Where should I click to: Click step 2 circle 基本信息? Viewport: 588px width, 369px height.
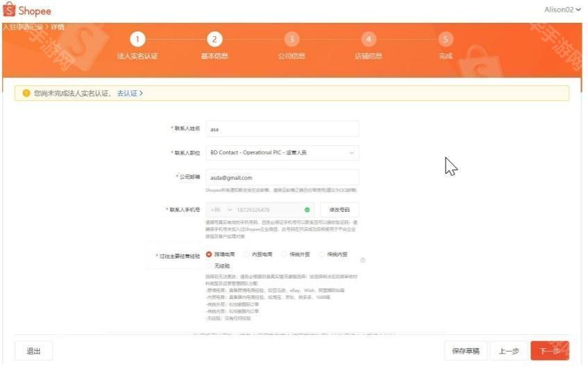(x=215, y=39)
